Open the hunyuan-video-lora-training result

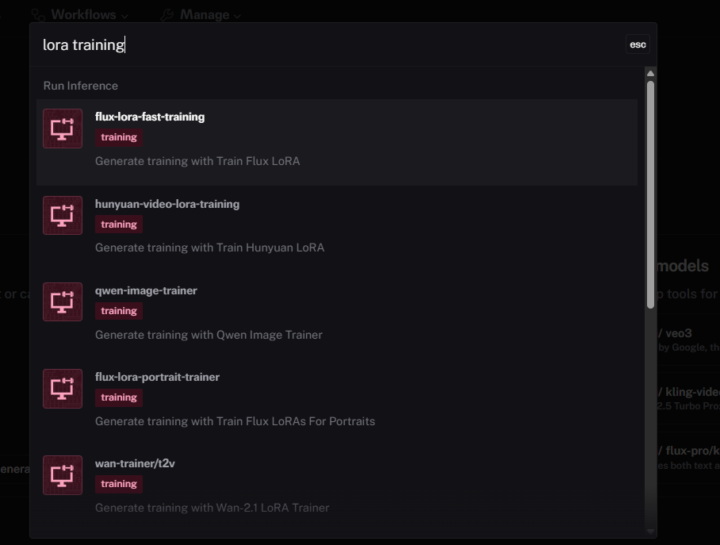click(x=167, y=204)
